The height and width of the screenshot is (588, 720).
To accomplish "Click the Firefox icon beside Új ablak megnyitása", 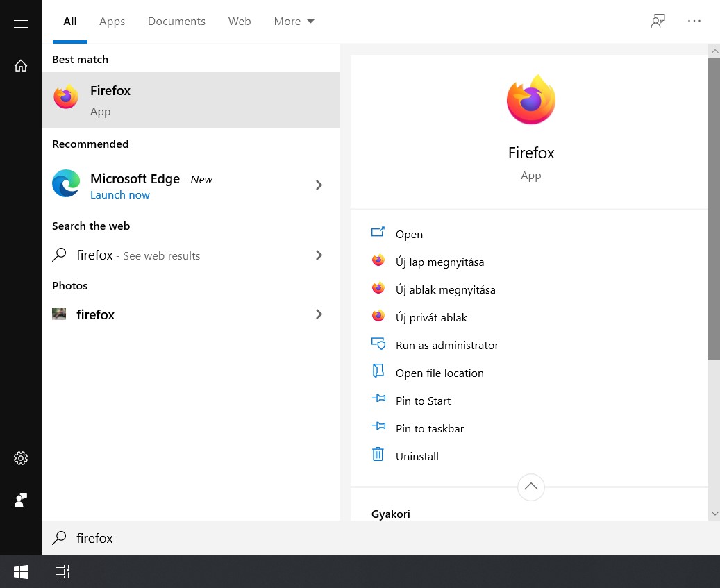I will [x=378, y=288].
